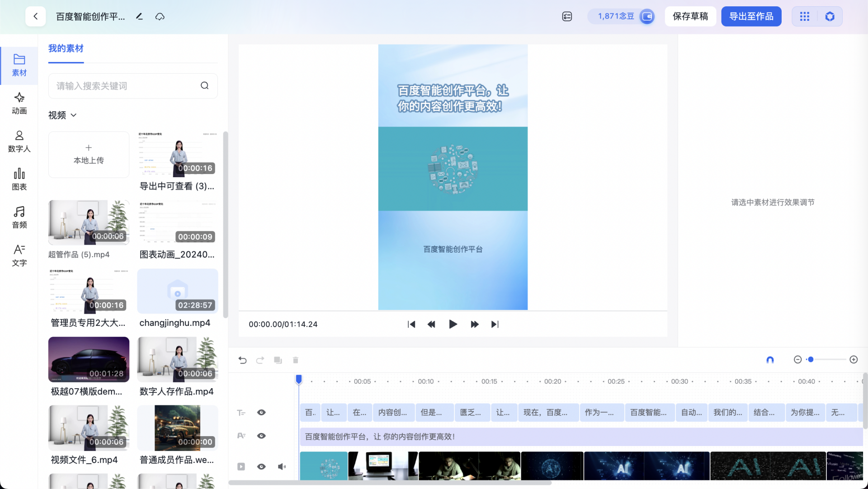Delete the selection using the trash icon
This screenshot has height=489, width=868.
point(296,360)
